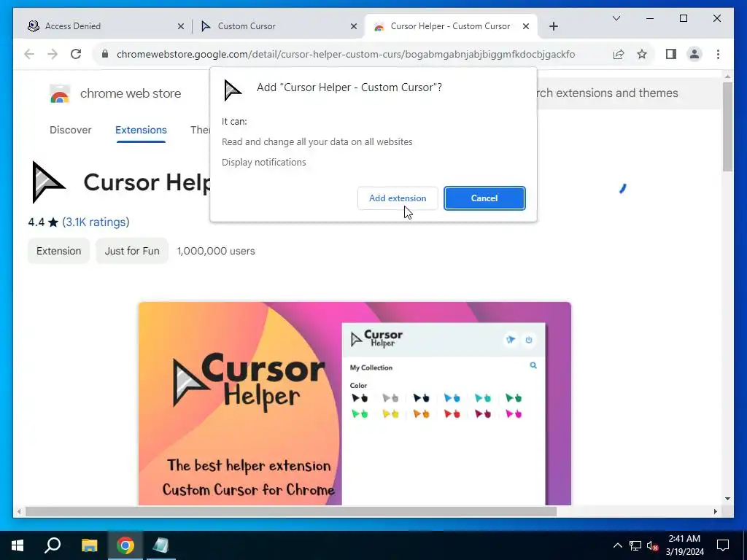View site information lock icon
The height and width of the screenshot is (560, 747).
[x=105, y=54]
